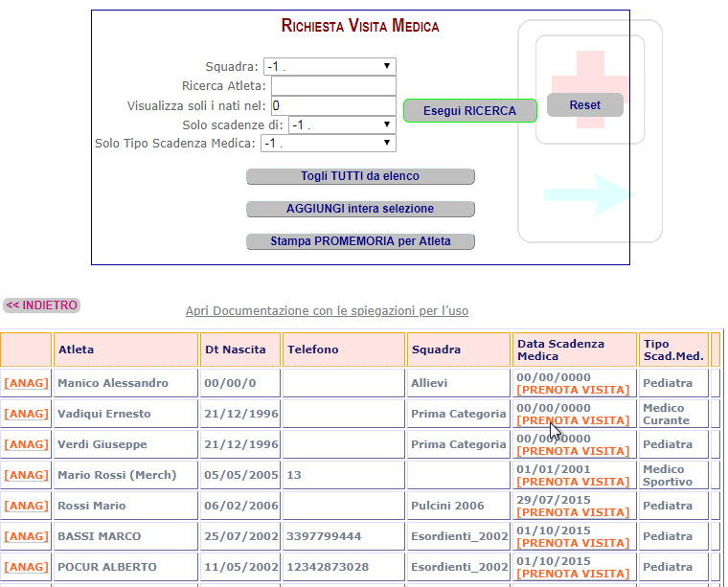728x587 pixels.
Task: Click expiry date 29/07/2015
Action: [554, 500]
